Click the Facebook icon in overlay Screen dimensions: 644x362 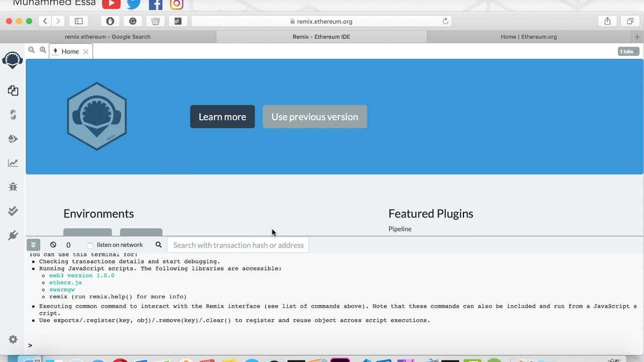pos(155,5)
